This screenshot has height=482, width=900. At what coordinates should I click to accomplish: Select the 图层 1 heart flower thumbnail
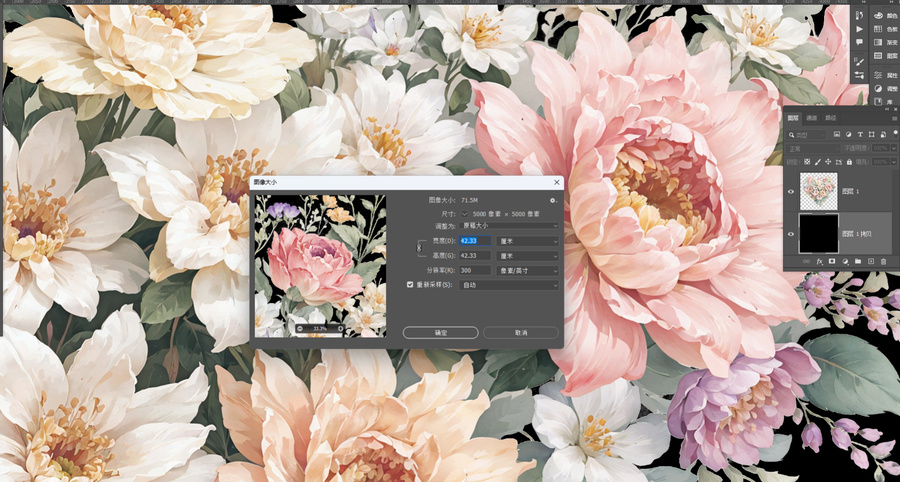(x=818, y=191)
